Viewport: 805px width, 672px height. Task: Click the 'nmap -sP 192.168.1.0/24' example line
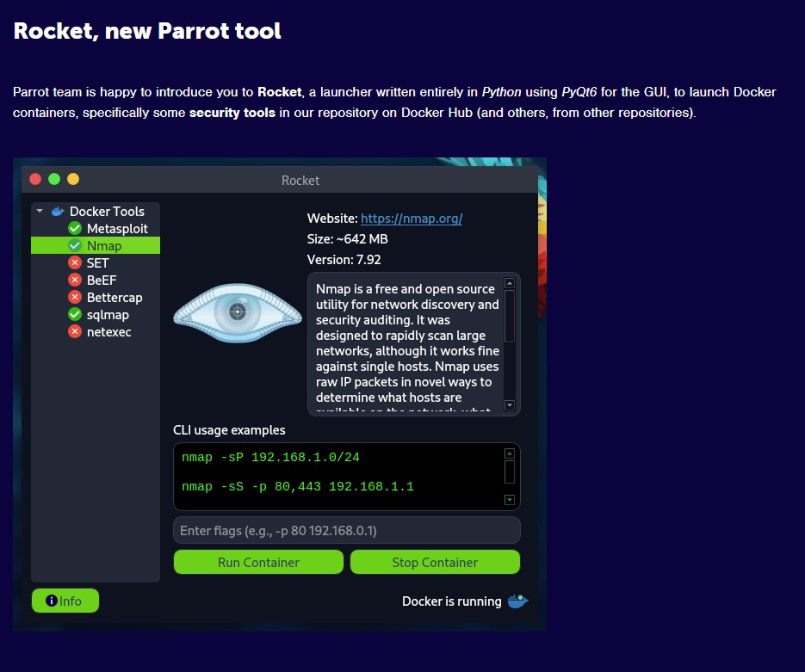[270, 457]
